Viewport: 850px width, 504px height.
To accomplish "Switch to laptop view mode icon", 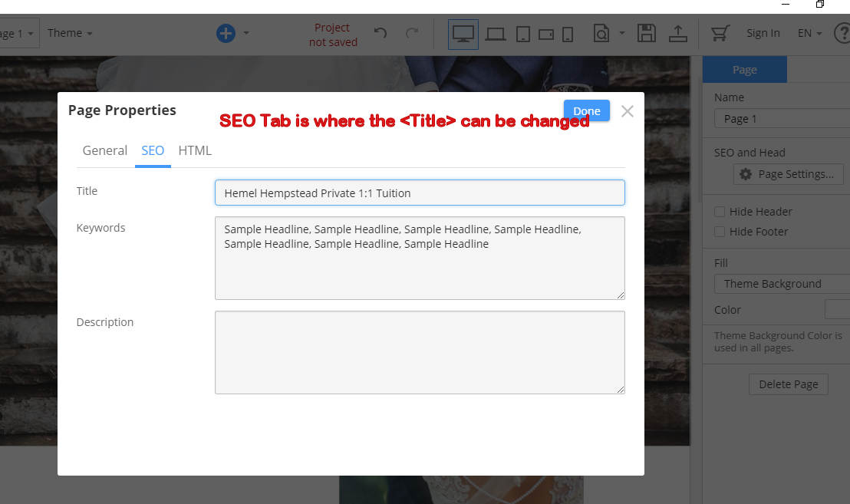I will [496, 34].
